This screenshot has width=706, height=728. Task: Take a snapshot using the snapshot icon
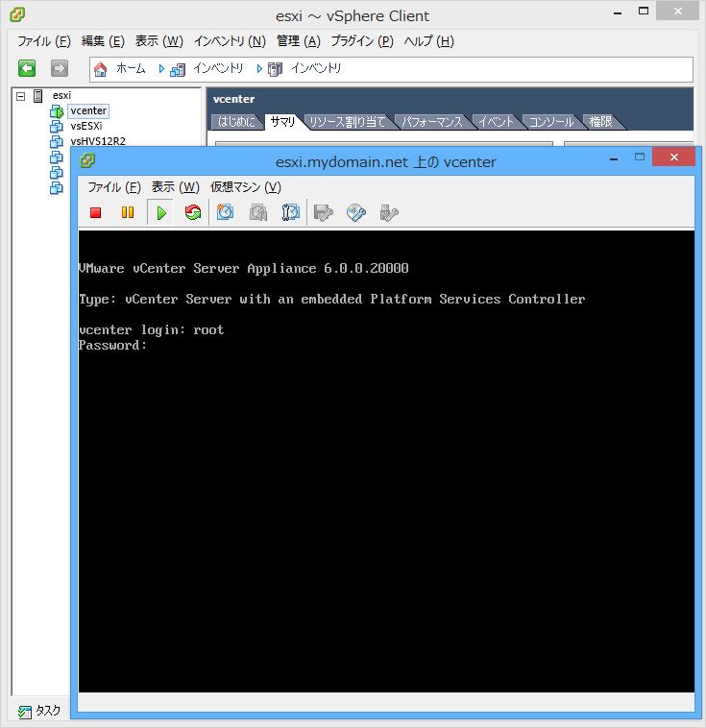226,212
